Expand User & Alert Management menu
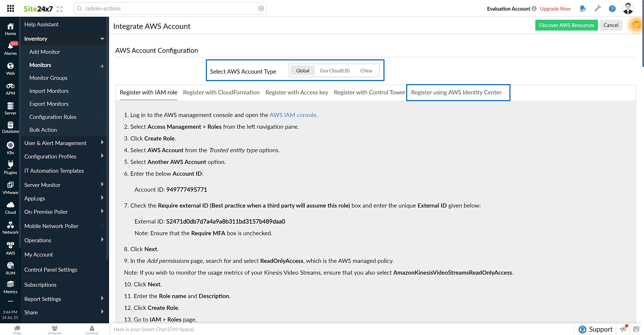This screenshot has width=644, height=335. [102, 142]
